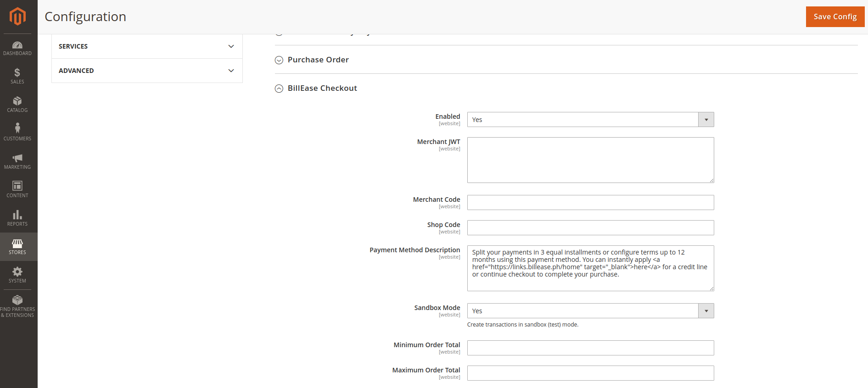Click the Shop Code label
This screenshot has width=868, height=388.
click(443, 225)
